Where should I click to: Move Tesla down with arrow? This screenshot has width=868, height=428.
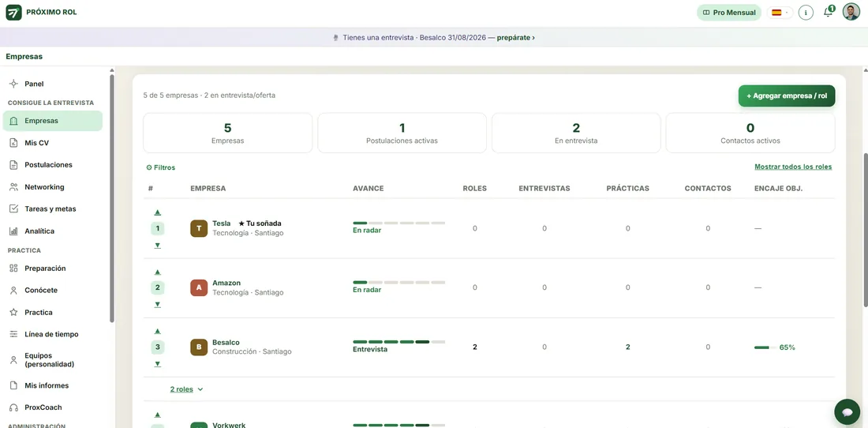(x=157, y=246)
